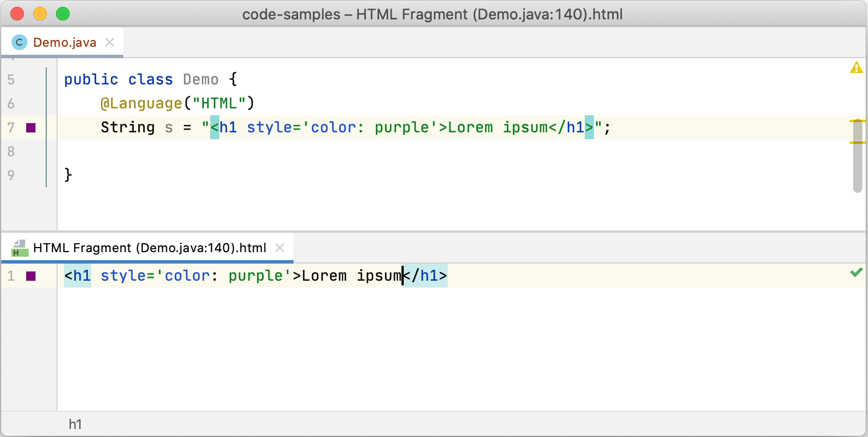
Task: Close the Demo.java tab
Action: pyautogui.click(x=110, y=42)
